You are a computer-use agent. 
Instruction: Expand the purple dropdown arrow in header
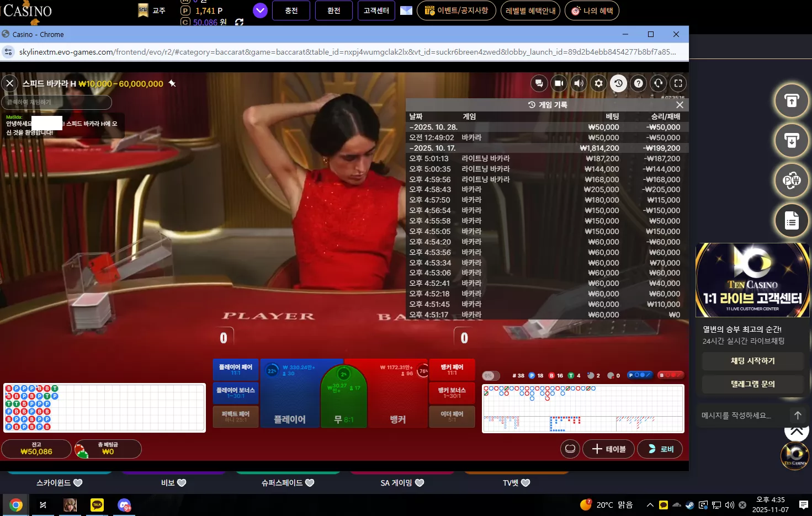[x=260, y=10]
